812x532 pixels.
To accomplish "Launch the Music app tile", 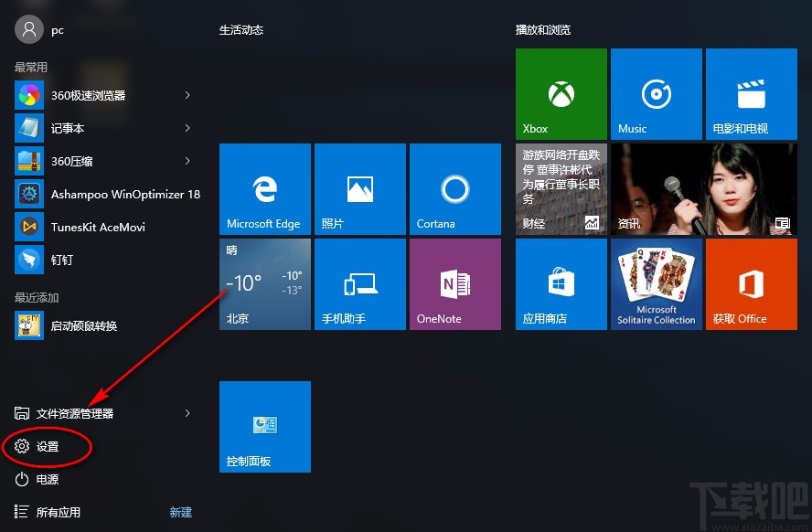I will [656, 94].
